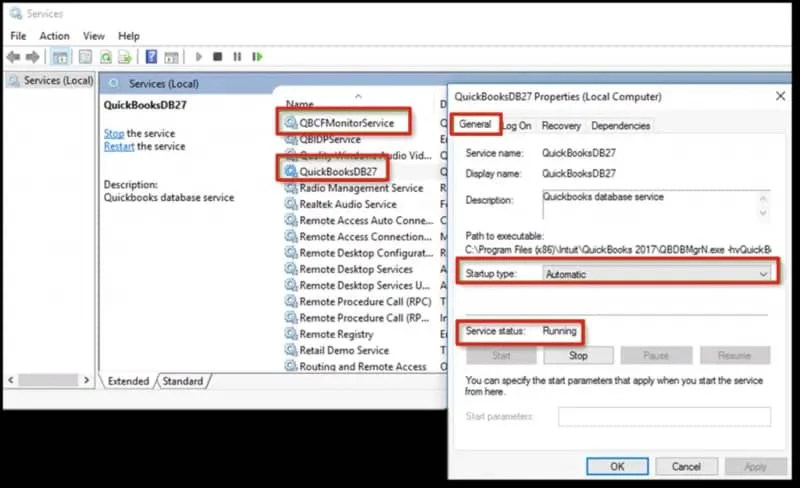The width and height of the screenshot is (800, 488).
Task: Open the Log On tab in Properties
Action: point(517,126)
